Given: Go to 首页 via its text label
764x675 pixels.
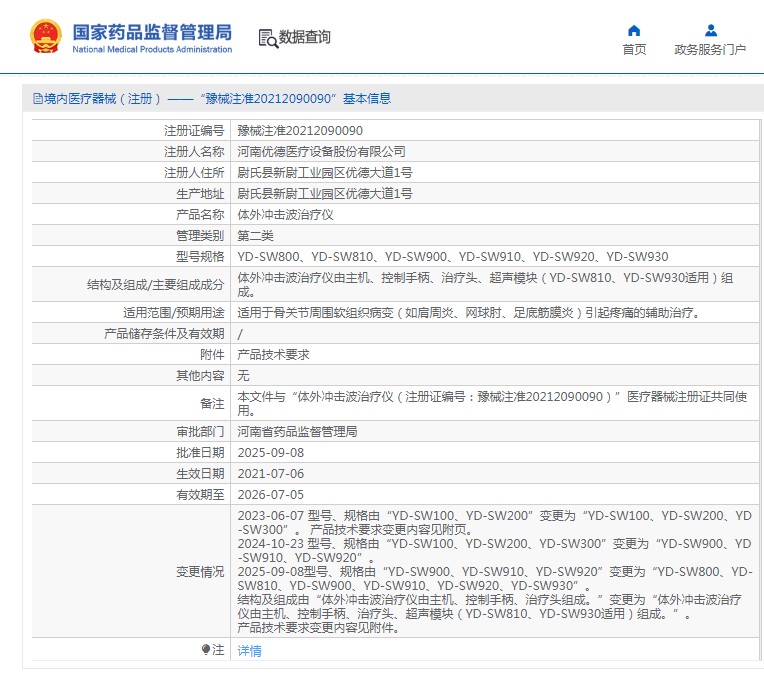Looking at the screenshot, I should pos(634,50).
